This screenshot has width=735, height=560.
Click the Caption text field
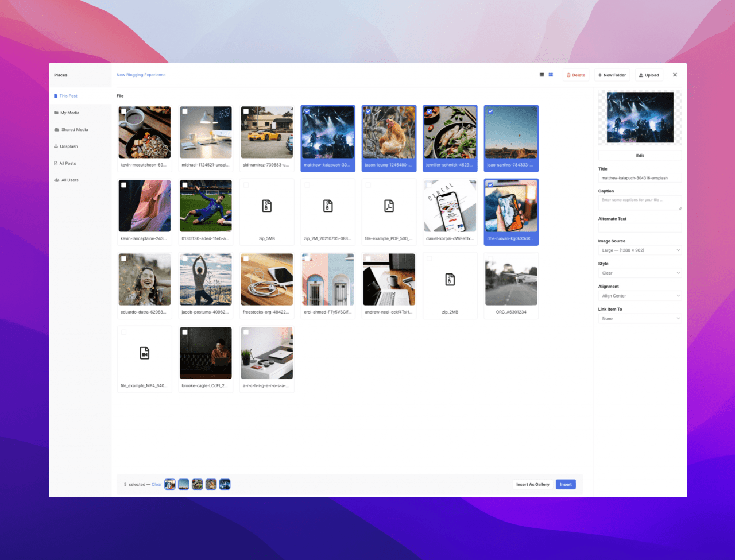click(640, 202)
